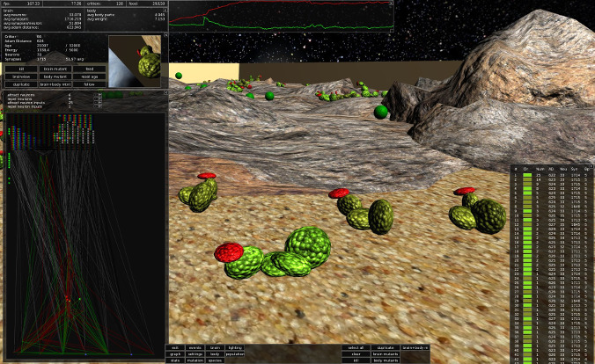The width and height of the screenshot is (595, 364).
Task: Open the population menu in bottom bar
Action: [x=235, y=354]
